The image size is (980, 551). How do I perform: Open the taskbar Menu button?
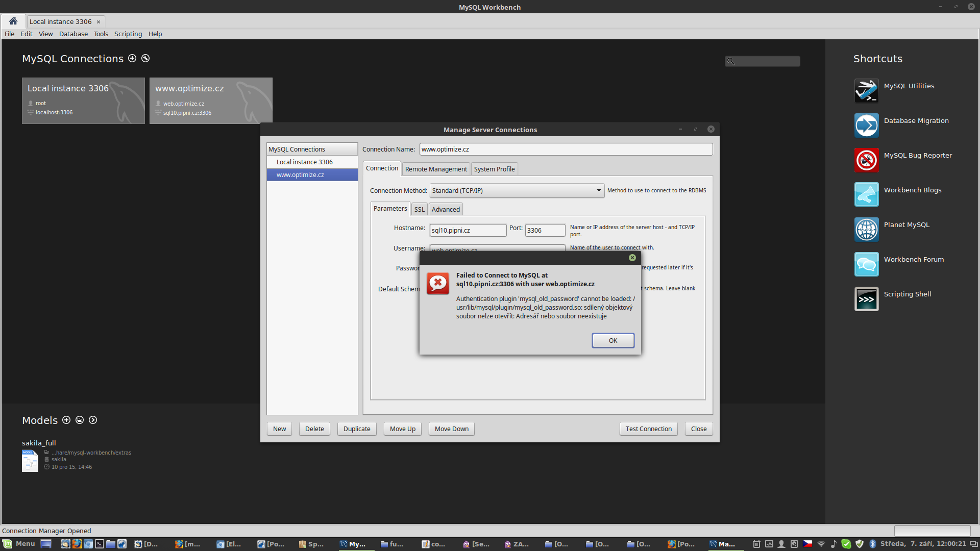tap(19, 544)
